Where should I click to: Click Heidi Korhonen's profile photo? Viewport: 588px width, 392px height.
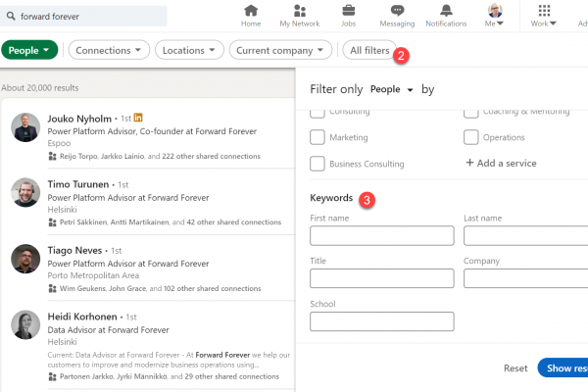(x=25, y=324)
